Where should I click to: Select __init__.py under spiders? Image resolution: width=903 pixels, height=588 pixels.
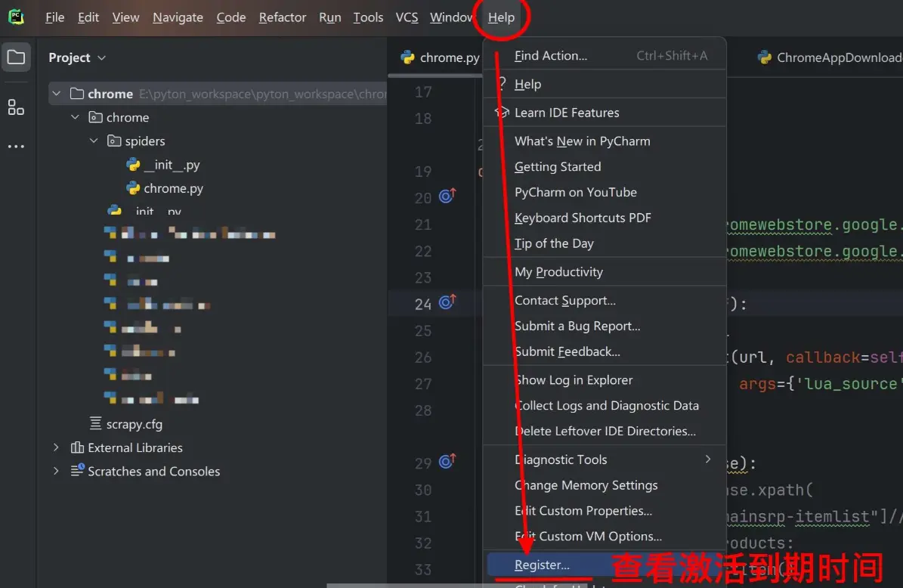(172, 165)
